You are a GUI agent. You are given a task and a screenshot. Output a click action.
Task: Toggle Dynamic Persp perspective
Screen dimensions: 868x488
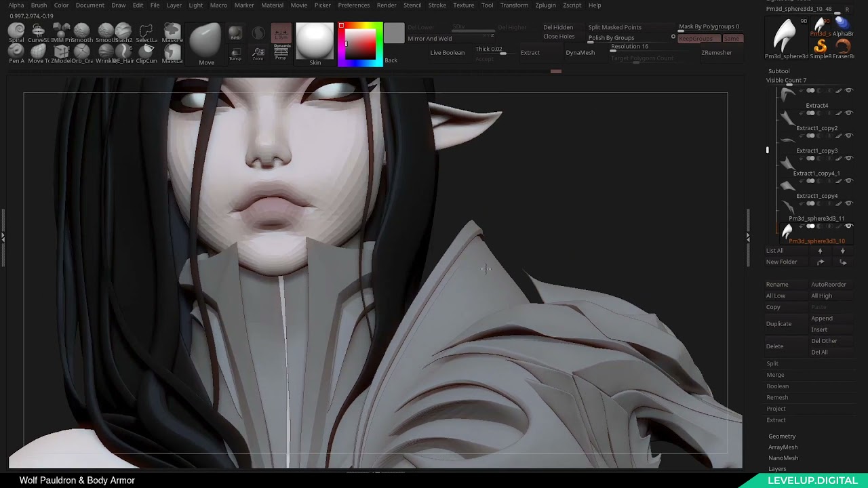[x=281, y=52]
